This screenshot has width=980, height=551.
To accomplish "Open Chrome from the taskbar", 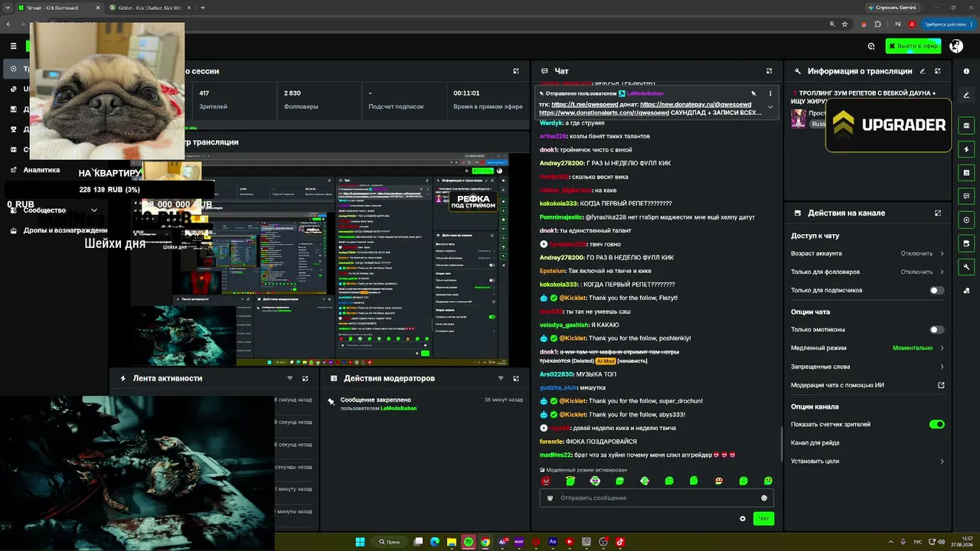I will [485, 542].
